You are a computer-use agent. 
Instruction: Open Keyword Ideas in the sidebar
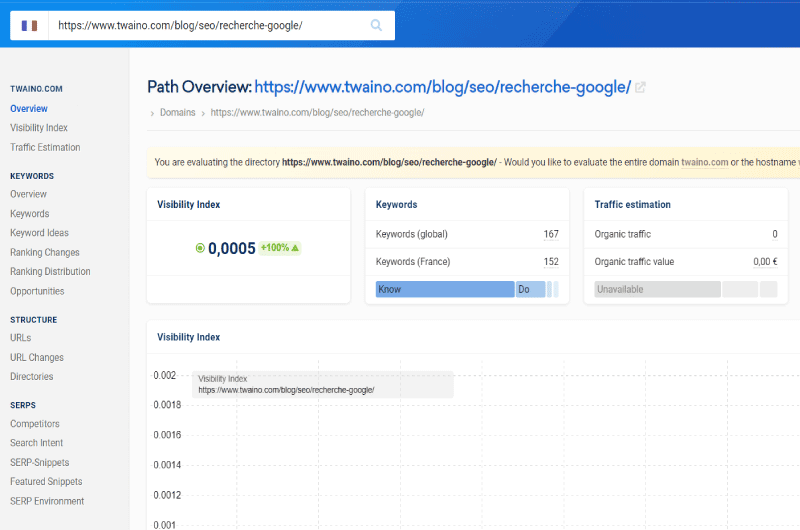(39, 233)
